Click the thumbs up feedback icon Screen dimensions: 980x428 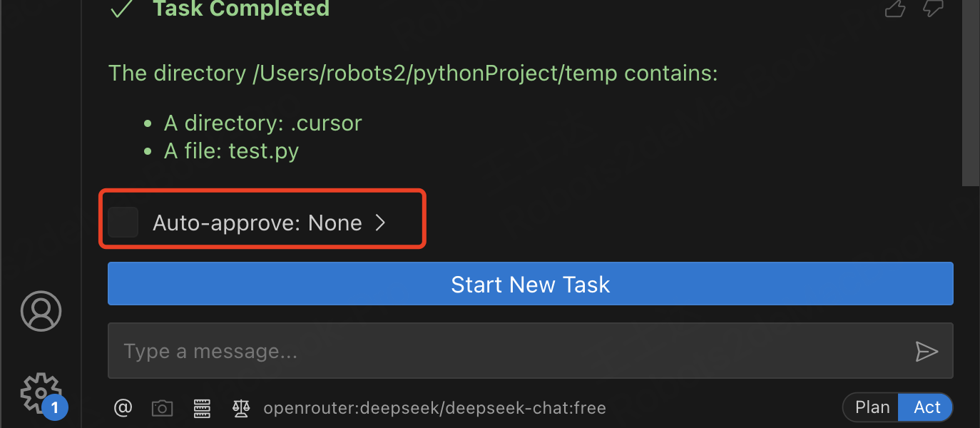894,7
